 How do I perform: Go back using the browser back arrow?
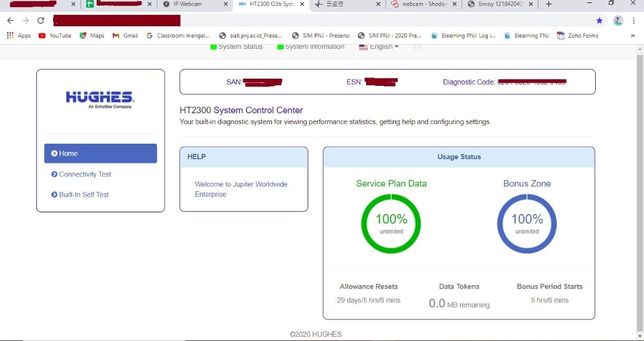click(x=10, y=20)
